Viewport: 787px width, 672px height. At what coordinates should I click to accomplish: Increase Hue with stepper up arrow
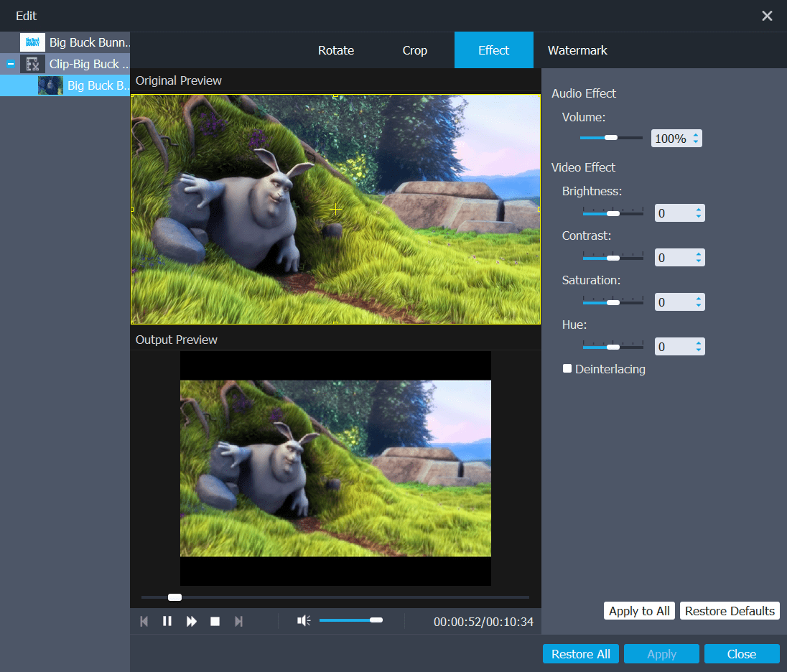tap(699, 342)
